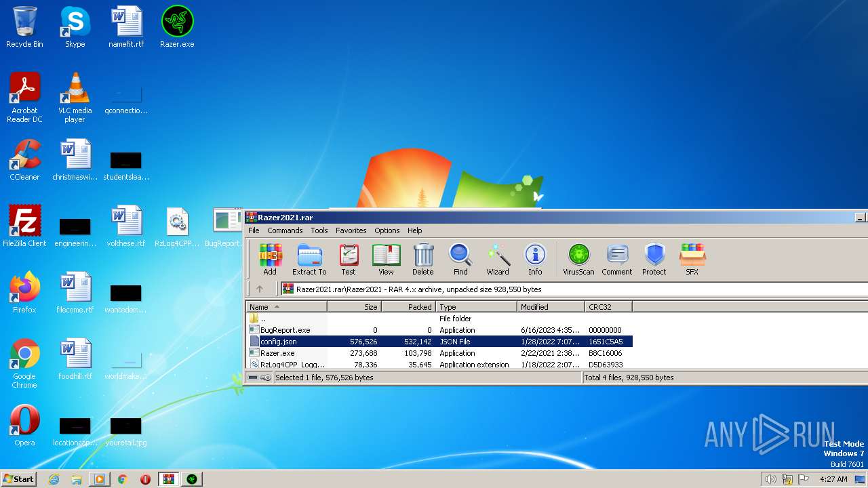
Task: Select foodhill.rtf on the desktop
Action: point(75,359)
